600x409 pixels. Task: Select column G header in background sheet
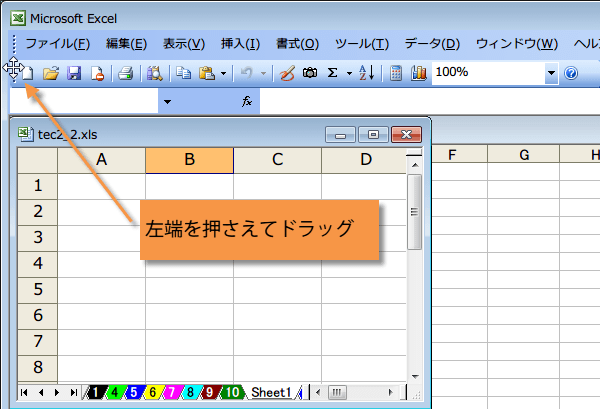point(524,155)
